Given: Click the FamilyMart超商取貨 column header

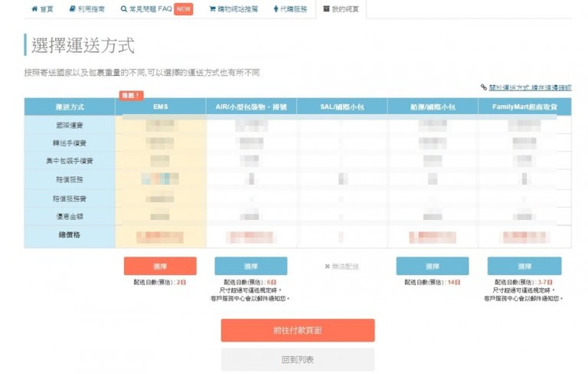Looking at the screenshot, I should point(524,107).
